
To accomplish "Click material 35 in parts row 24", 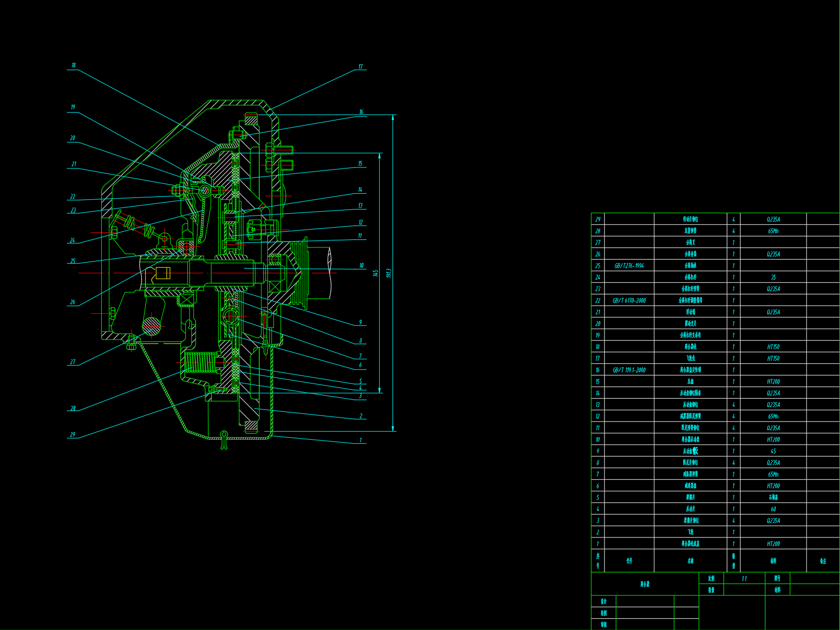I will coord(773,277).
